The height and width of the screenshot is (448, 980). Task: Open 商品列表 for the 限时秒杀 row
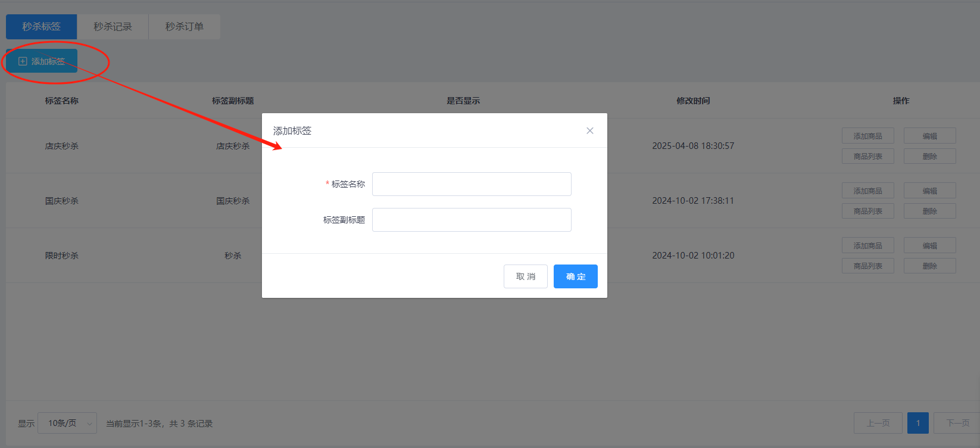tap(867, 266)
